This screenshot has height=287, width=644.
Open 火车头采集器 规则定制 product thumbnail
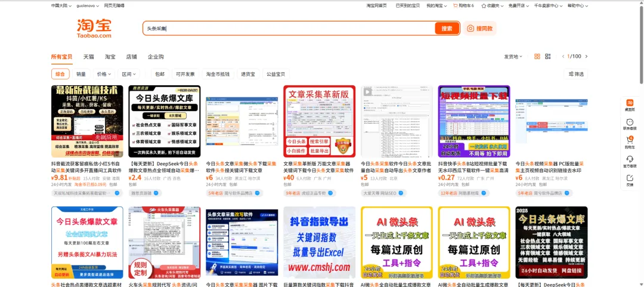165,243
